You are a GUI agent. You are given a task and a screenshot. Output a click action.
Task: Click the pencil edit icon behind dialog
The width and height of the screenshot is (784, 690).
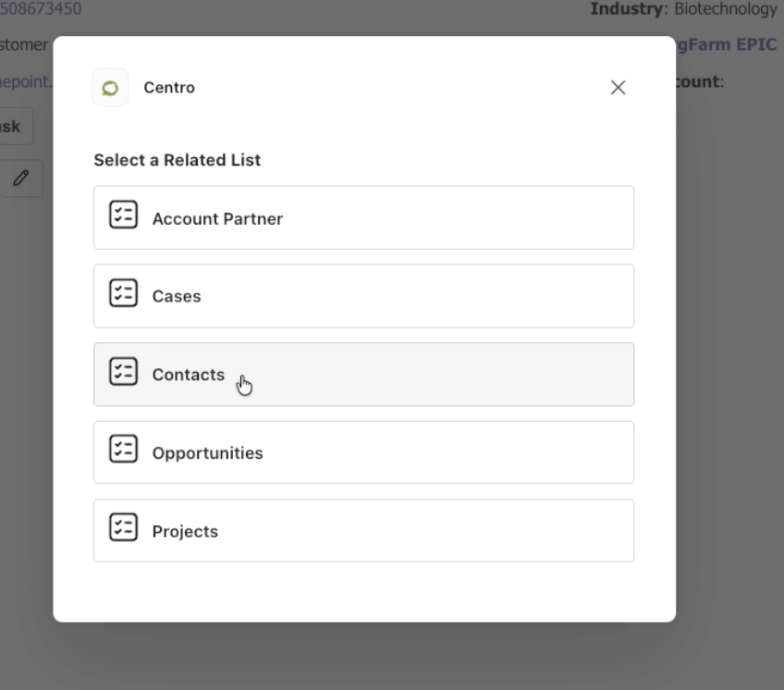click(x=20, y=179)
